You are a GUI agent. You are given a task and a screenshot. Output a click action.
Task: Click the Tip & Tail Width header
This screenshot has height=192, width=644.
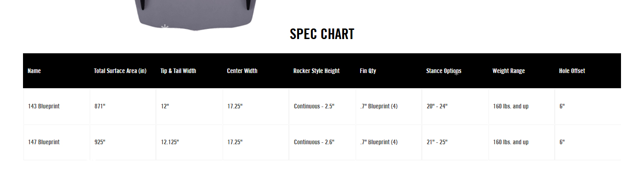pyautogui.click(x=178, y=71)
